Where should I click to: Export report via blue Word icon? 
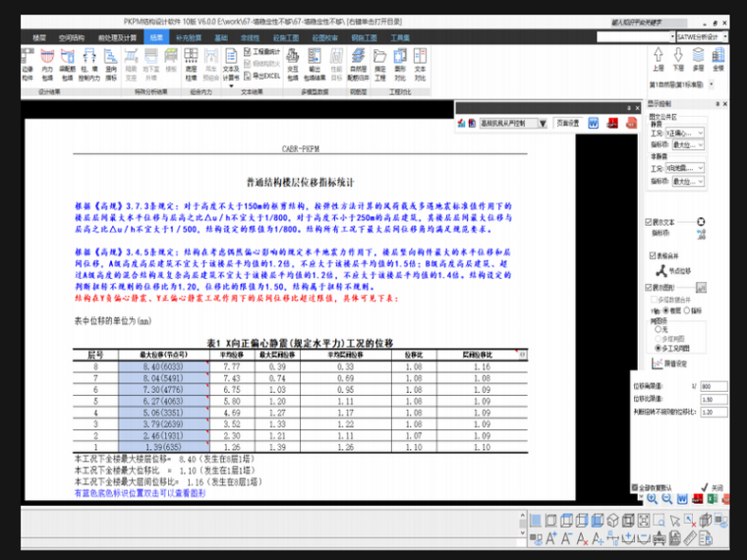[594, 123]
